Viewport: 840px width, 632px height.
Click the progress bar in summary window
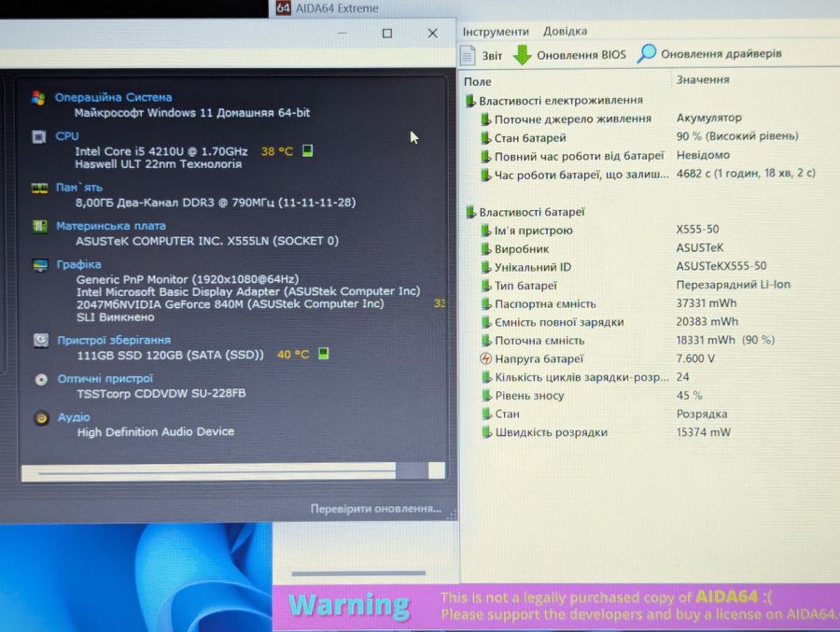coord(233,471)
